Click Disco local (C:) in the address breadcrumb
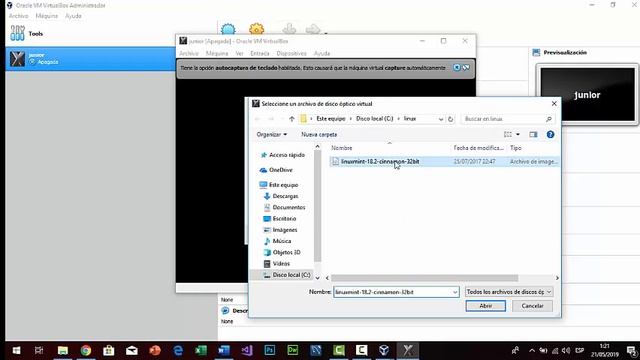This screenshot has width=640, height=360. coord(374,118)
